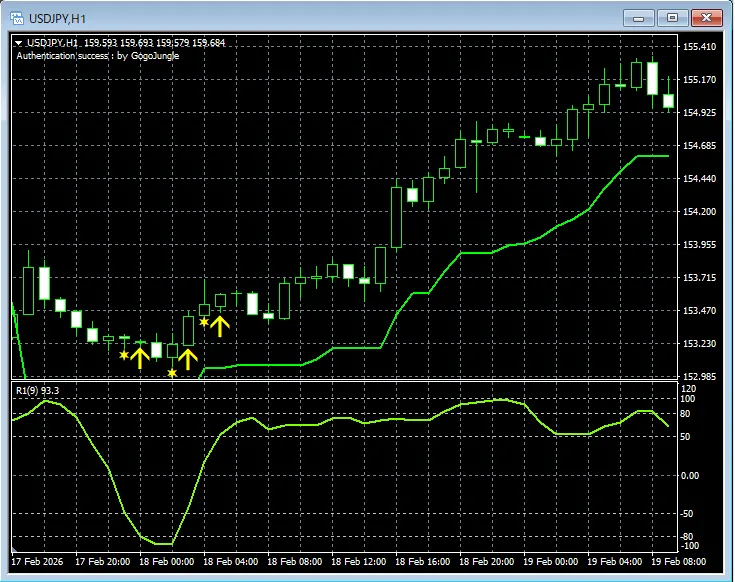
Task: Minimize the USDJPY,H1 chart window
Action: [639, 17]
